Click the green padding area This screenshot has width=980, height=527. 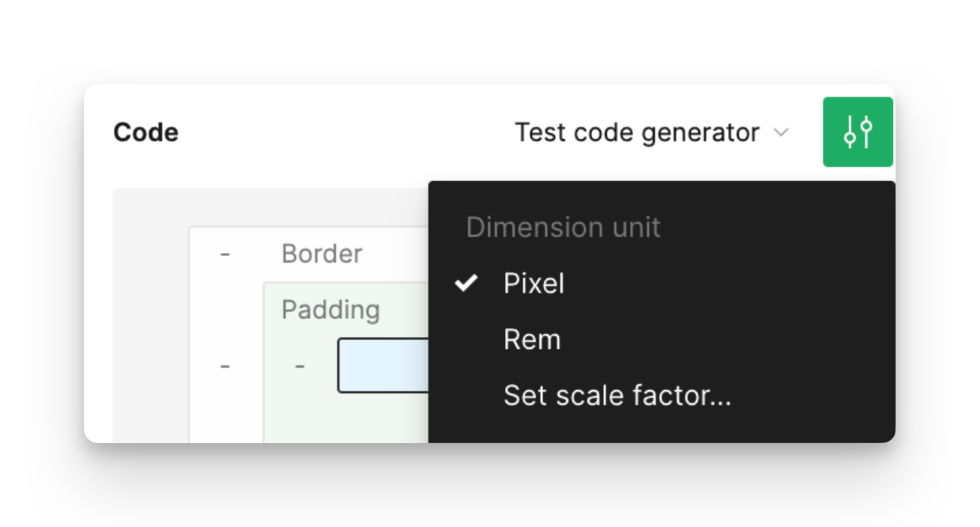tap(346, 419)
